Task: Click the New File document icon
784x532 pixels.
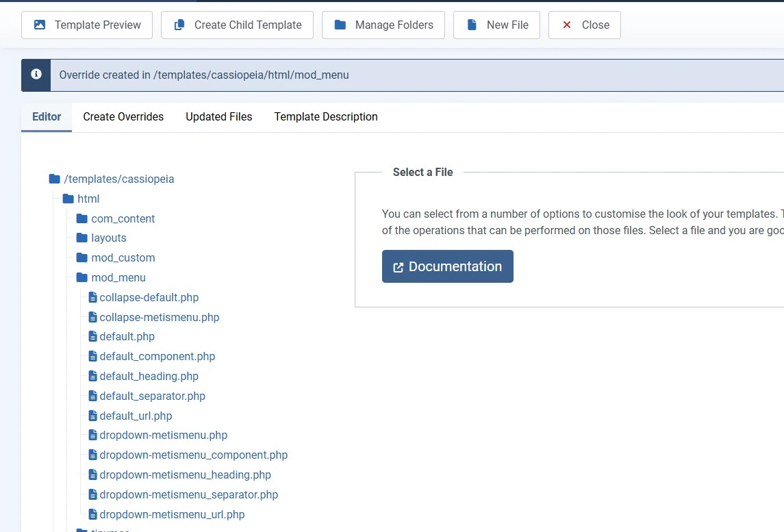Action: (x=472, y=25)
